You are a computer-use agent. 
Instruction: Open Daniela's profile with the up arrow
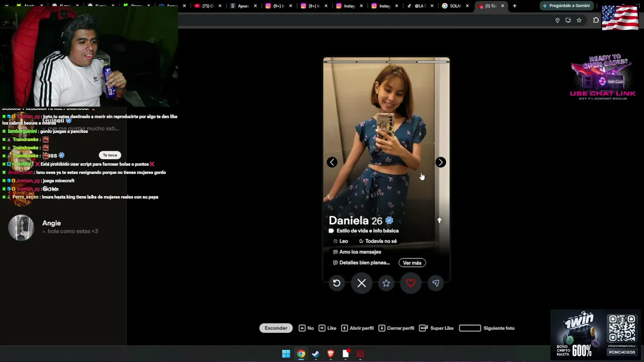439,220
